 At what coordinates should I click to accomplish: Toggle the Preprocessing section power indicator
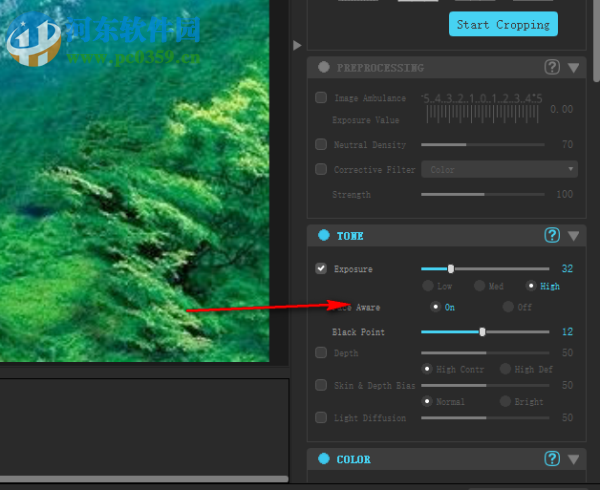[324, 68]
